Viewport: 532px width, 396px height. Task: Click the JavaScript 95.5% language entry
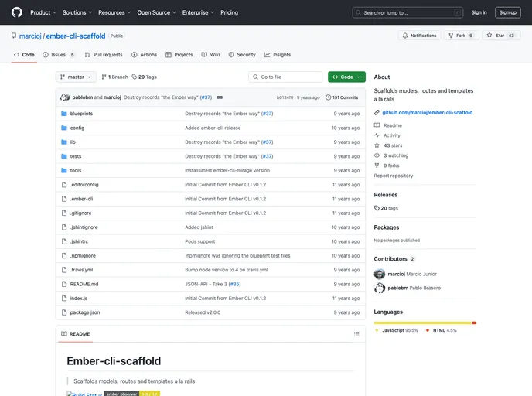(x=397, y=330)
